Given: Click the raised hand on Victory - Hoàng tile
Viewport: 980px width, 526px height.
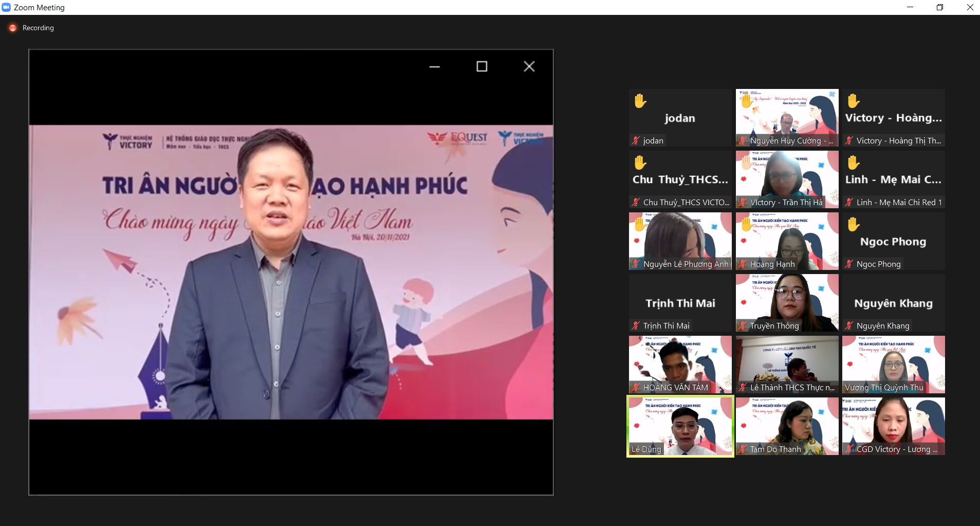Looking at the screenshot, I should pyautogui.click(x=853, y=101).
